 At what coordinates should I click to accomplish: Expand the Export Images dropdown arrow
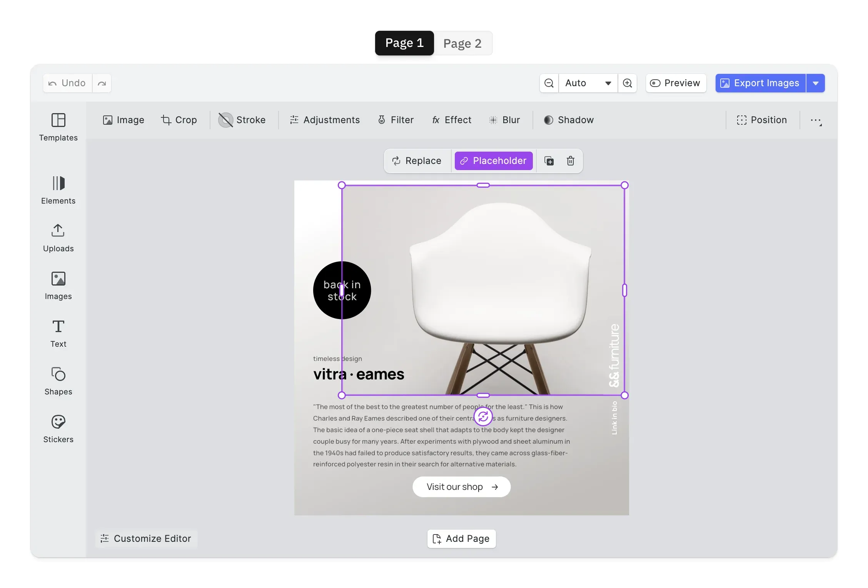816,83
